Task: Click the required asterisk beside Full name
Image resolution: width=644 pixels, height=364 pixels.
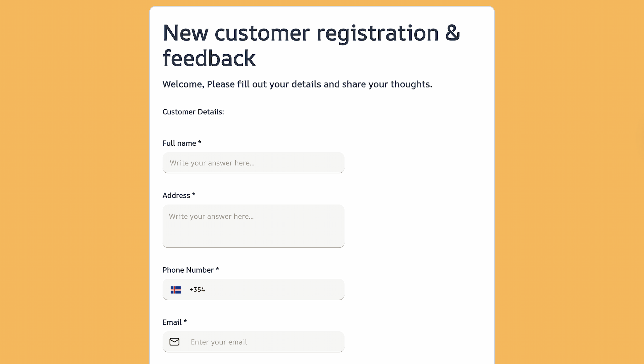Action: pyautogui.click(x=200, y=143)
